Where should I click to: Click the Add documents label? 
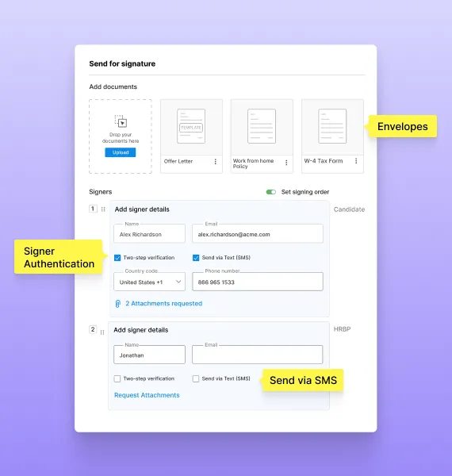pos(113,86)
